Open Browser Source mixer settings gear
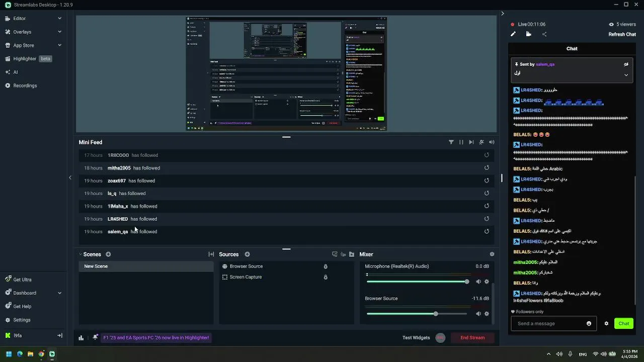 tap(487, 314)
